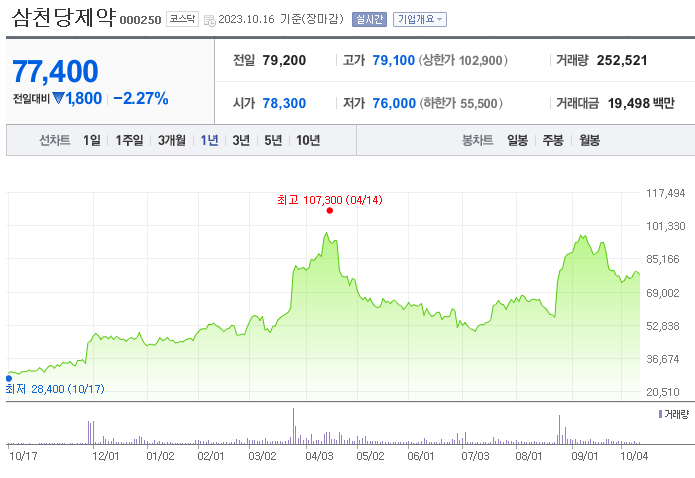Switch to 주봉 candlestick chart
Screen dimensions: 695x478
pyautogui.click(x=553, y=141)
